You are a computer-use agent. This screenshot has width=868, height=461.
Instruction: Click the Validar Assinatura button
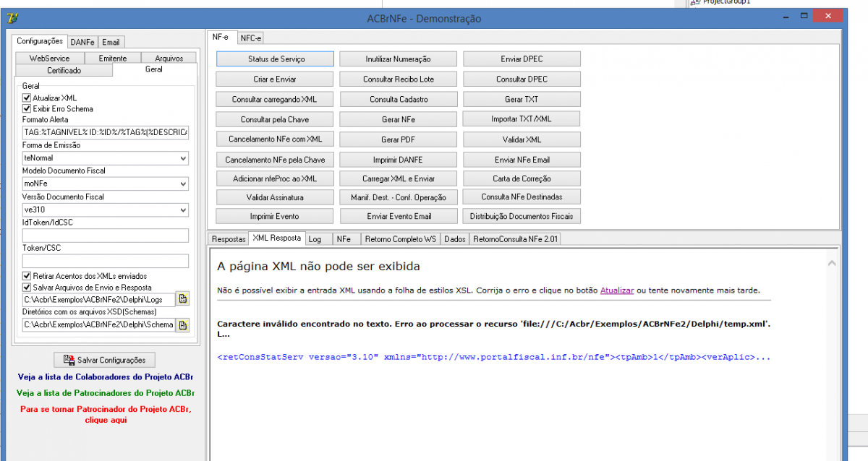(x=275, y=197)
